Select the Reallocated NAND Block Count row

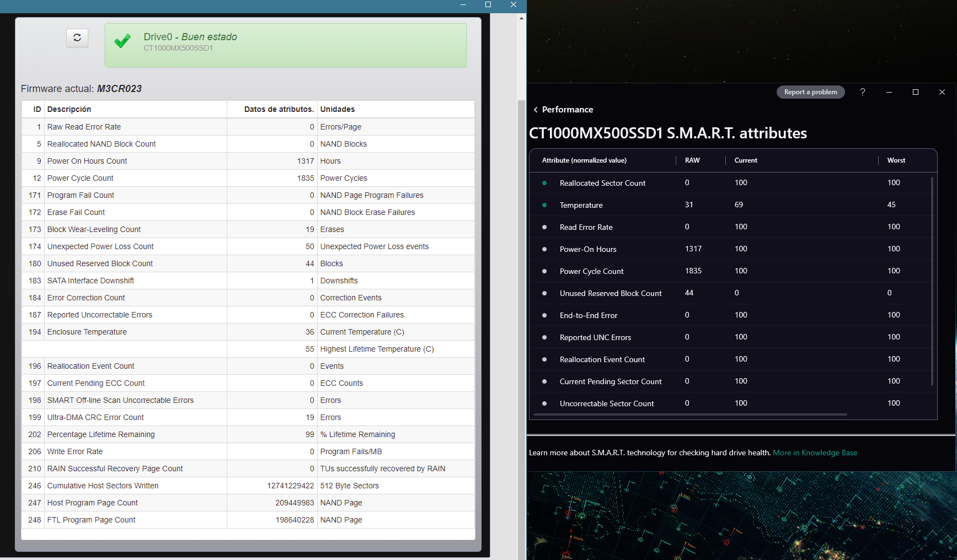tap(248, 144)
